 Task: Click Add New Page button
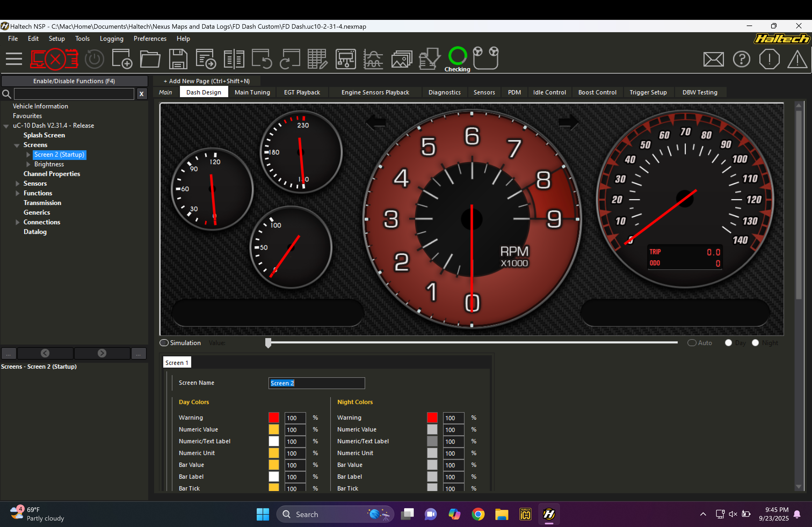tap(206, 81)
